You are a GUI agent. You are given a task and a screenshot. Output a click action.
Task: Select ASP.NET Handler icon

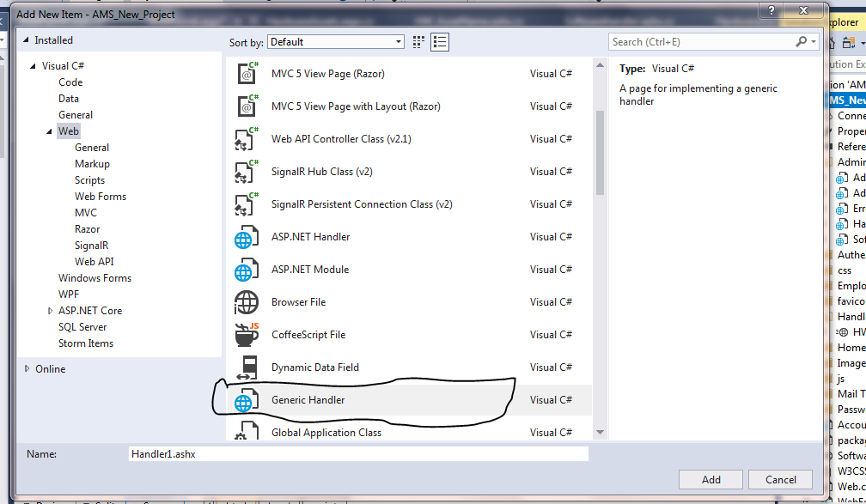pyautogui.click(x=247, y=237)
